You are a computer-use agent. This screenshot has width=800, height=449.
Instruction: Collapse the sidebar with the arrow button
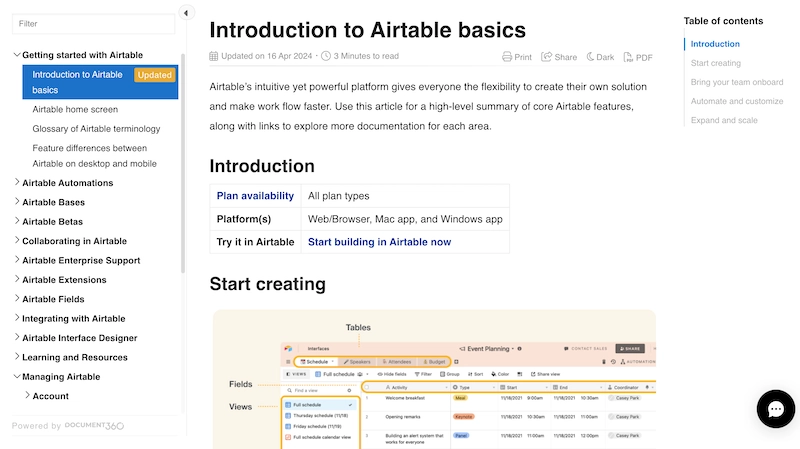click(186, 13)
